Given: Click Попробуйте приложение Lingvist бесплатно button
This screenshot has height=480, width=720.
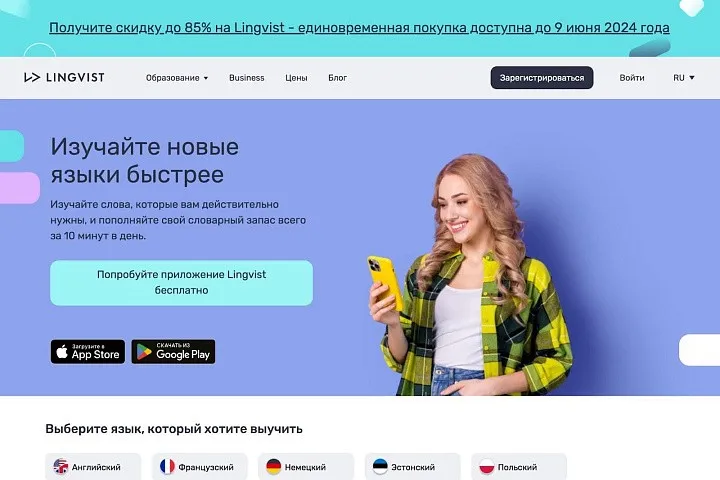Looking at the screenshot, I should pyautogui.click(x=181, y=282).
